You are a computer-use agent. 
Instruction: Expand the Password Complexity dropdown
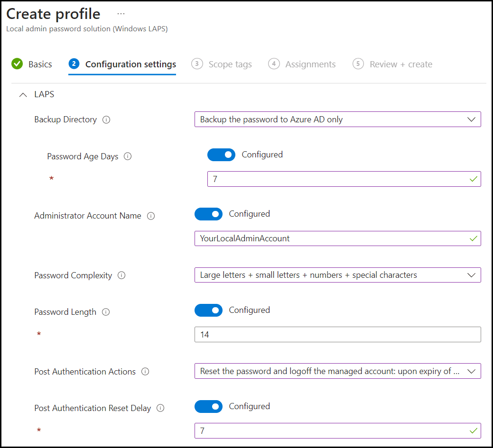point(337,275)
